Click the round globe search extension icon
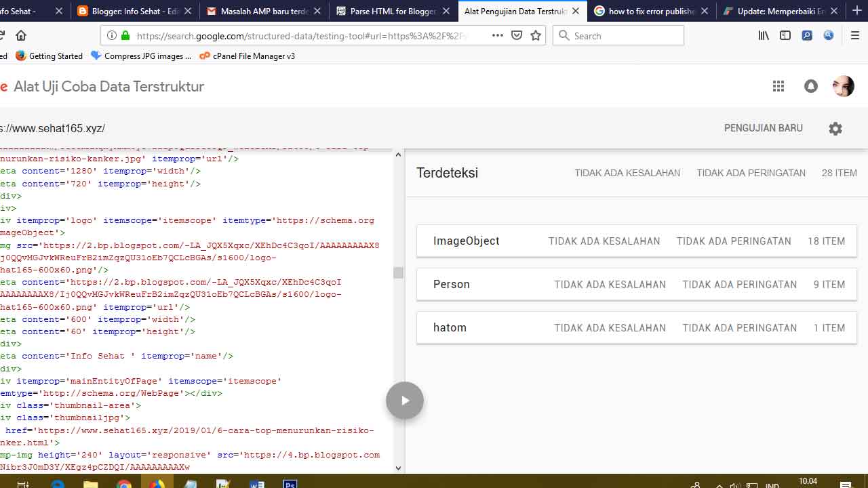 [x=829, y=35]
